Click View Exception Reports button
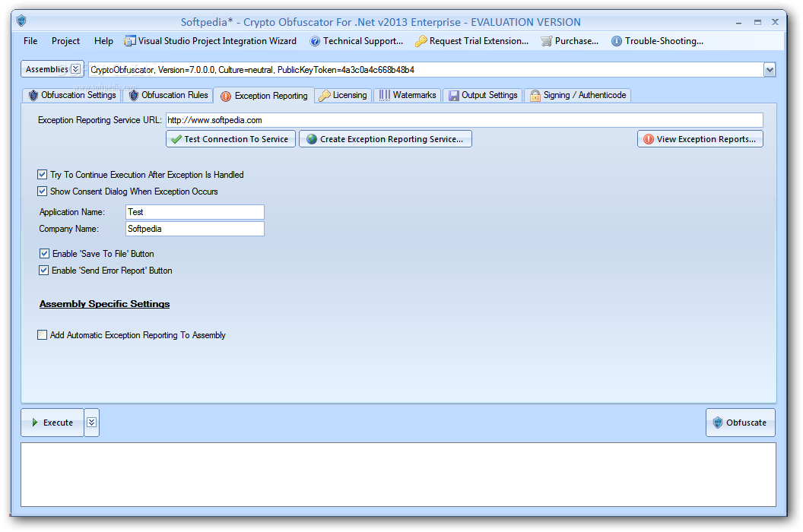Screen dimensions: 803x532 (700, 139)
